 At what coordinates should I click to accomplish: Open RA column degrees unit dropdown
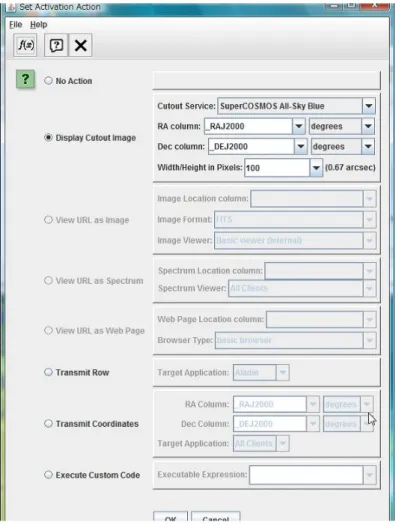(x=368, y=126)
